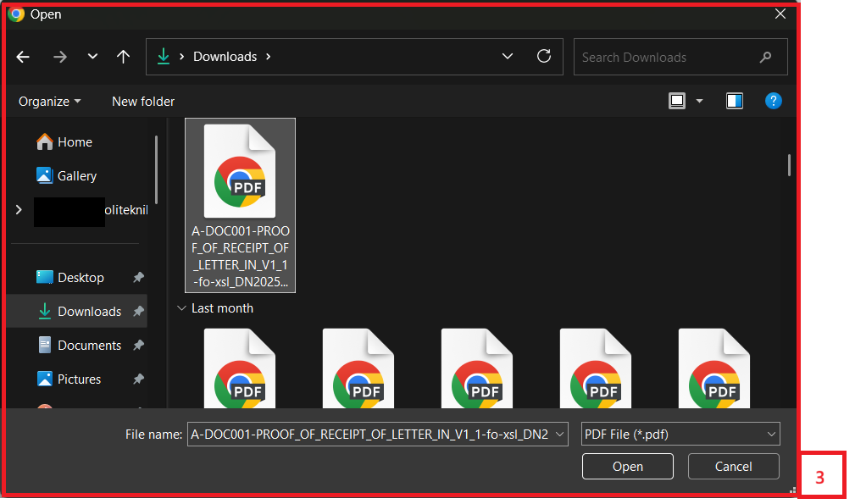Click the change view layout icon
This screenshot has width=855, height=504.
coord(677,101)
